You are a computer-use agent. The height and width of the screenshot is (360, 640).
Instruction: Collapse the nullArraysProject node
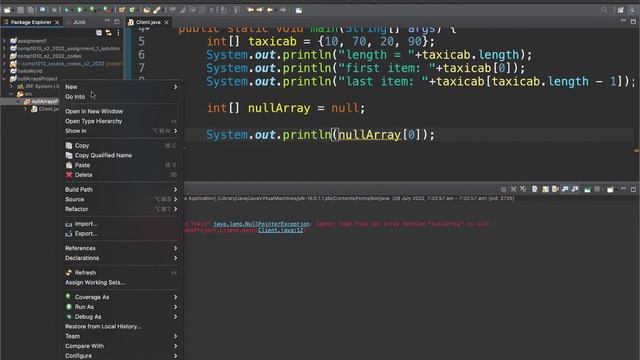coord(4,78)
